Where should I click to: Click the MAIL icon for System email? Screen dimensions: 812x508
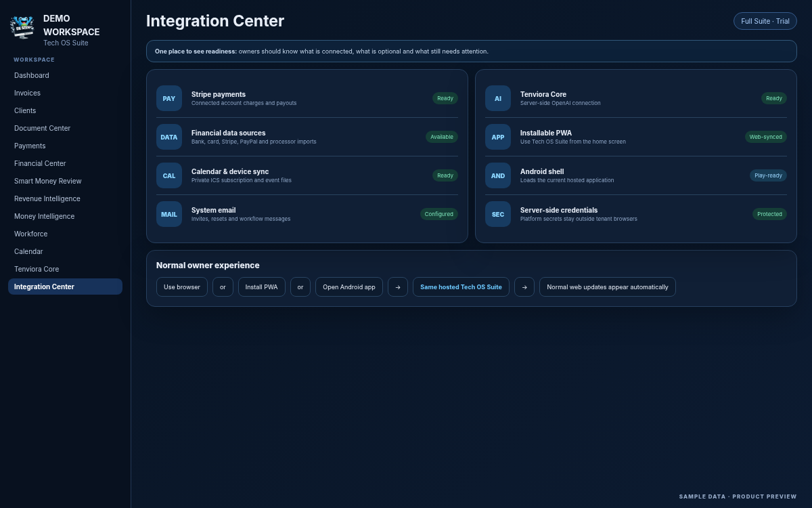[x=169, y=214]
